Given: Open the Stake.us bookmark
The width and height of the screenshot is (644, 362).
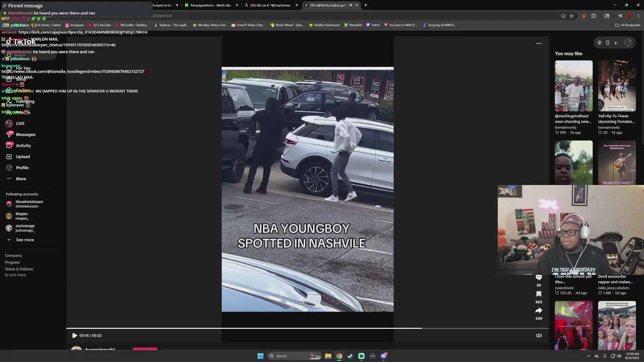Looking at the screenshot, I should [171, 25].
